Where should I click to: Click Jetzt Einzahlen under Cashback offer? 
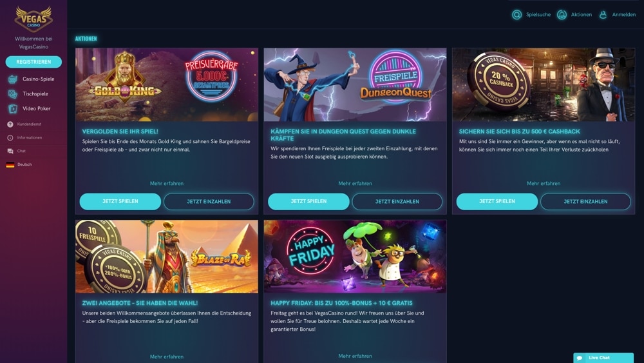(585, 201)
